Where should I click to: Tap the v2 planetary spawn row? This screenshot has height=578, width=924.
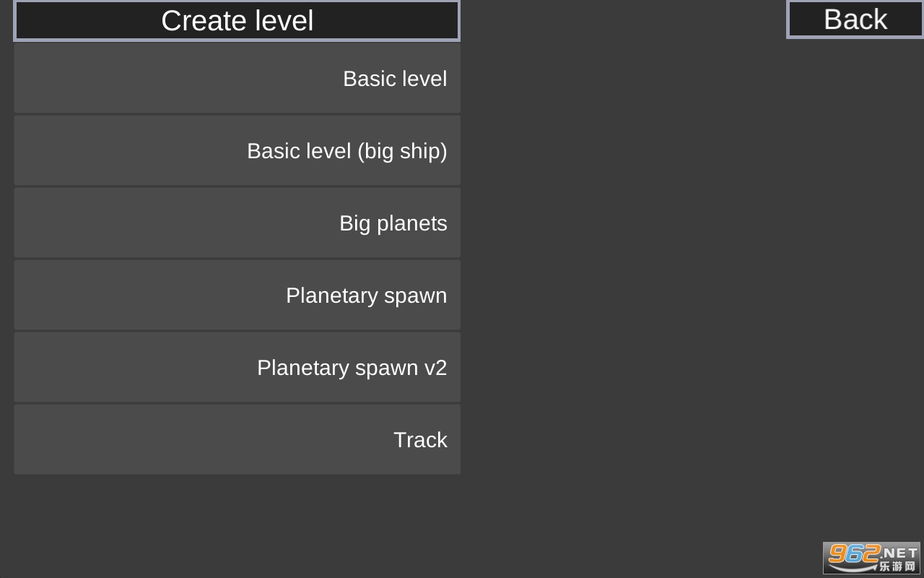pyautogui.click(x=237, y=367)
